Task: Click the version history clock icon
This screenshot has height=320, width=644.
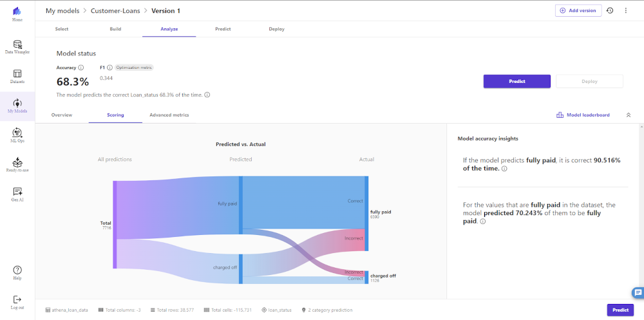Action: coord(610,11)
